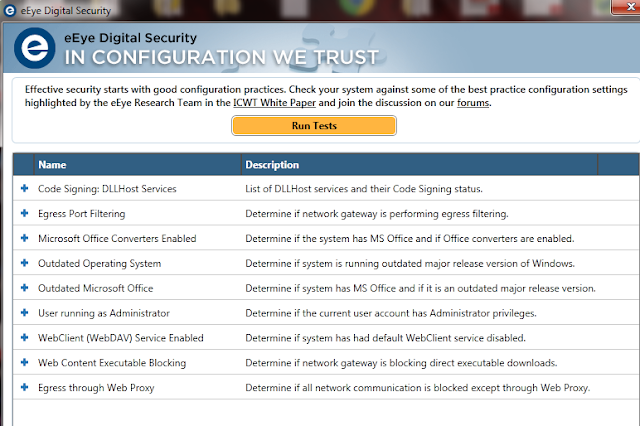Close the eEye Digital Security window
The height and width of the screenshot is (426, 640).
629,7
